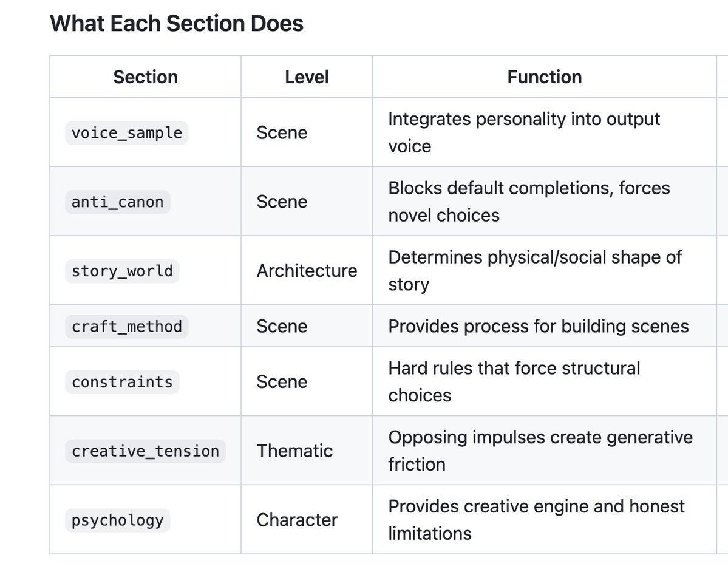The height and width of the screenshot is (572, 728).
Task: Click "Provides process for building scenes" text
Action: [x=538, y=326]
